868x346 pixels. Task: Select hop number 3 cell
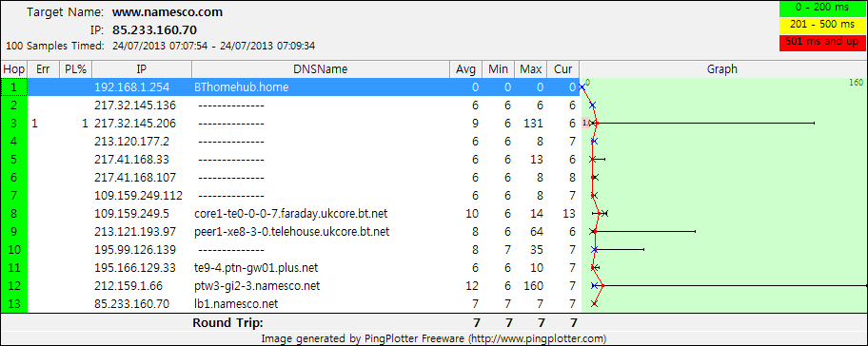click(14, 124)
